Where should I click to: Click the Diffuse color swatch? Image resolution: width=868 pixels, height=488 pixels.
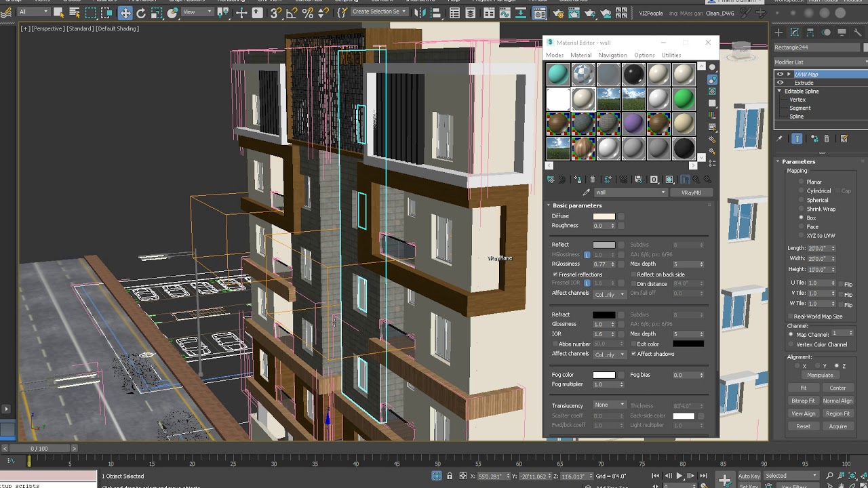[604, 216]
